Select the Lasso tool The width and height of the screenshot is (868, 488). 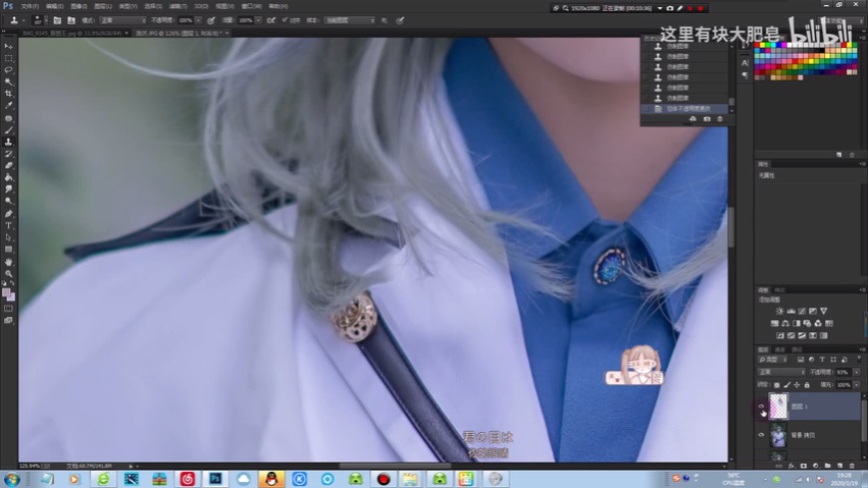coord(8,70)
